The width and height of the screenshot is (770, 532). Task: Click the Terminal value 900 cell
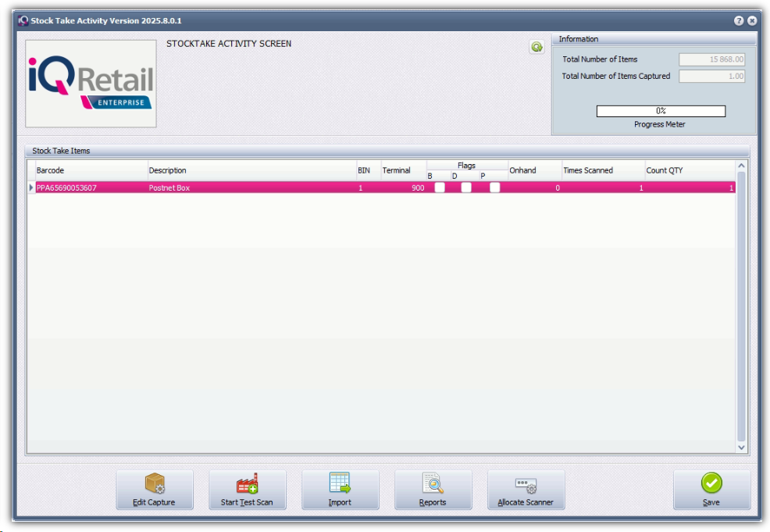[x=403, y=187]
